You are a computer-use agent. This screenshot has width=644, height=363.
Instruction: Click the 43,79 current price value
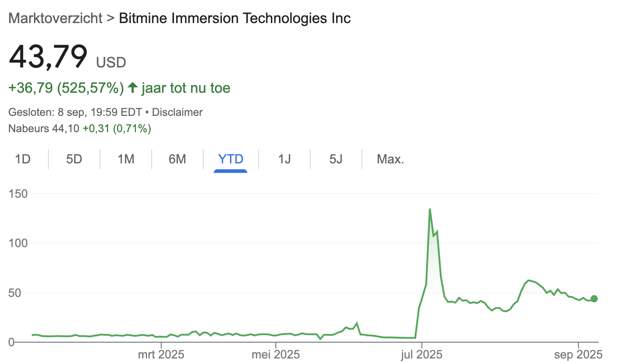(x=48, y=56)
